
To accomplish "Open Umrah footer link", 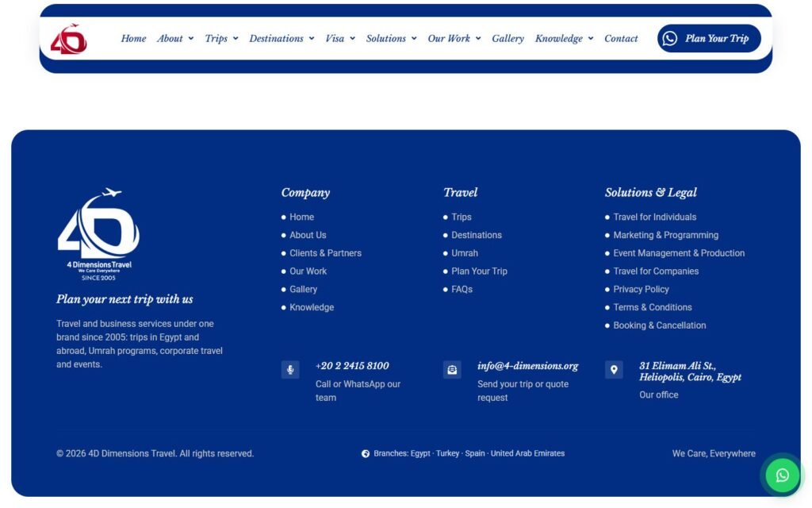I will coord(465,253).
